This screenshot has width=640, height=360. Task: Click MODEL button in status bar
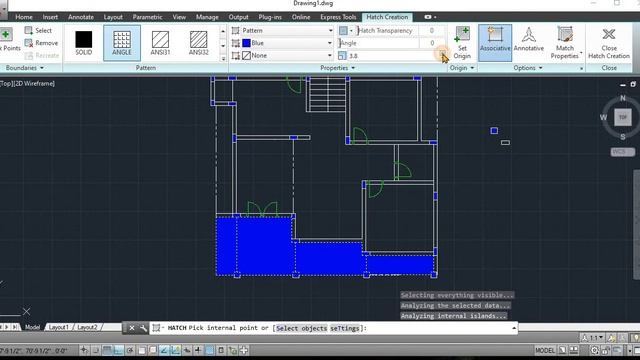click(545, 350)
